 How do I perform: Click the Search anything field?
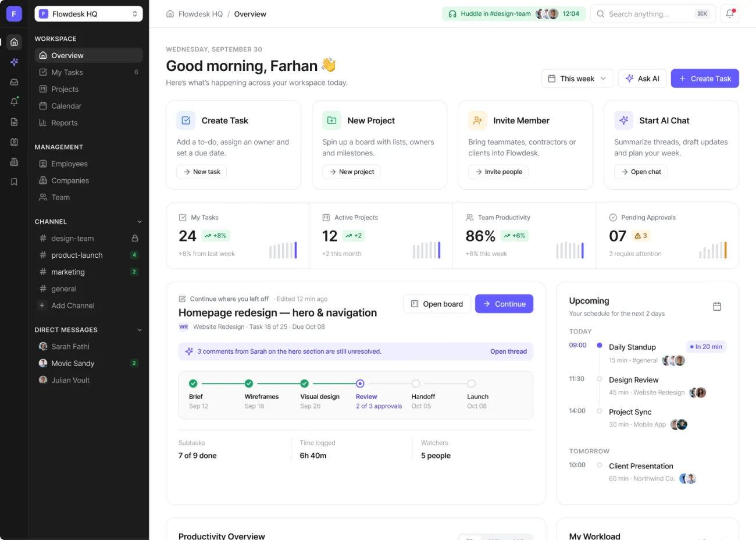click(x=652, y=14)
